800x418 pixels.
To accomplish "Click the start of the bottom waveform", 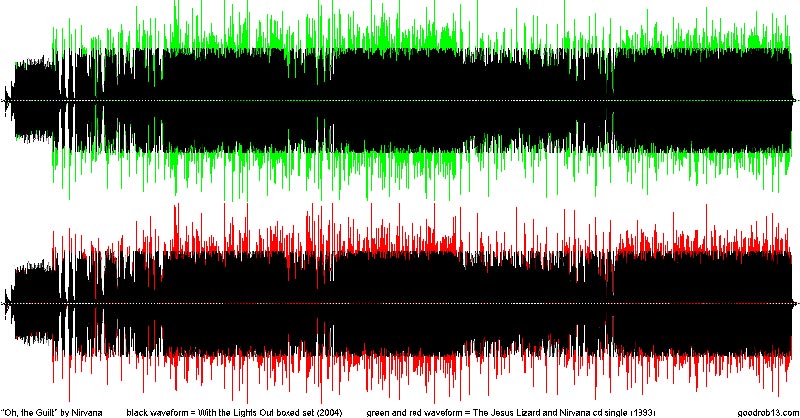I will click(x=9, y=303).
